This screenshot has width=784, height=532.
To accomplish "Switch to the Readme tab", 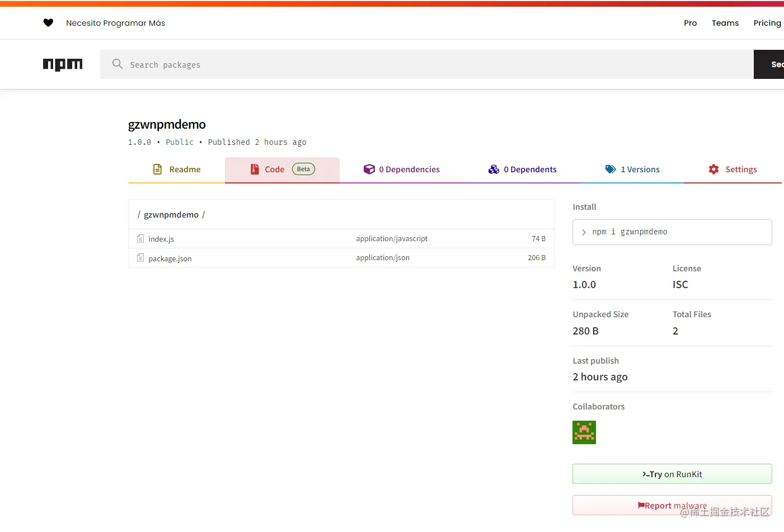I will click(176, 170).
